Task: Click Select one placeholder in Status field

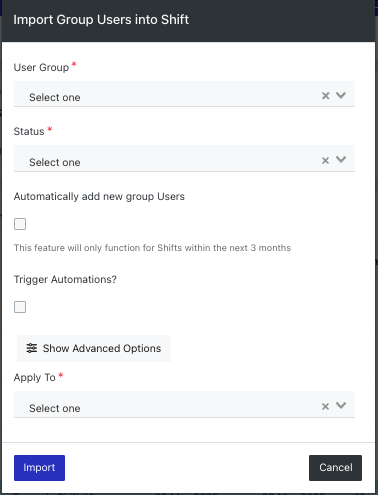Action: click(x=55, y=162)
